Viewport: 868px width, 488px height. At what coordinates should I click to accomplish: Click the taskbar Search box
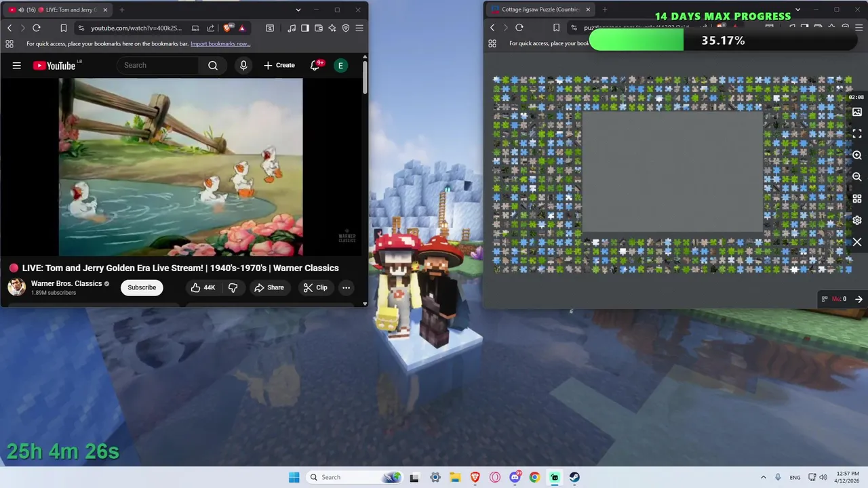tap(354, 477)
